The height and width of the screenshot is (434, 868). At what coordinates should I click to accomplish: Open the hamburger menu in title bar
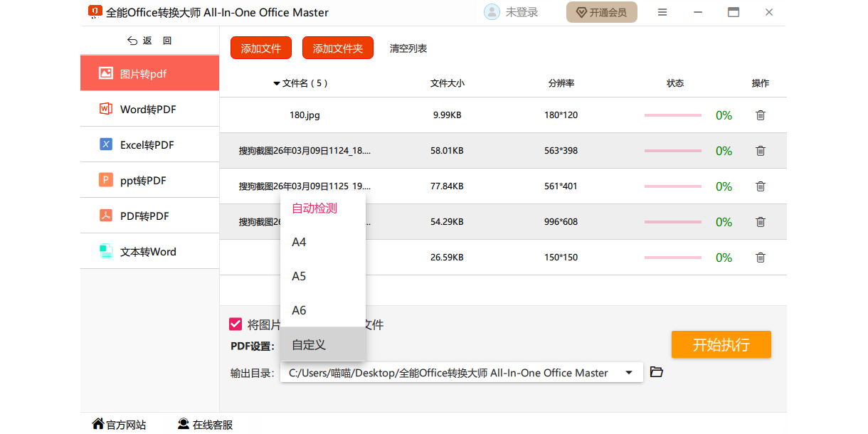pos(662,13)
